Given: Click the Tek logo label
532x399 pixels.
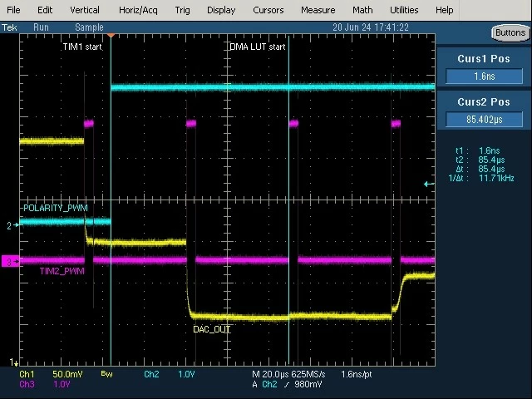Looking at the screenshot, I should tap(9, 27).
